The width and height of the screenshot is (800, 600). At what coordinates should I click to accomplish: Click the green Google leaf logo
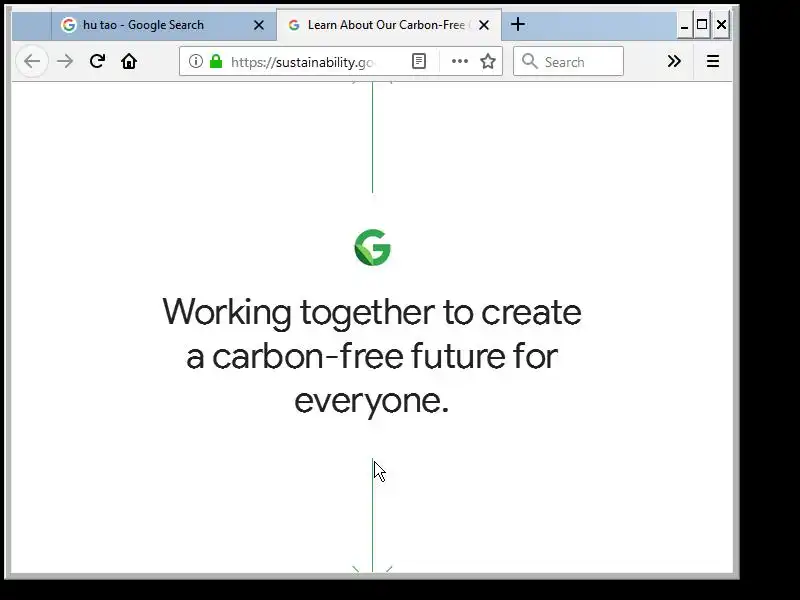click(x=372, y=247)
